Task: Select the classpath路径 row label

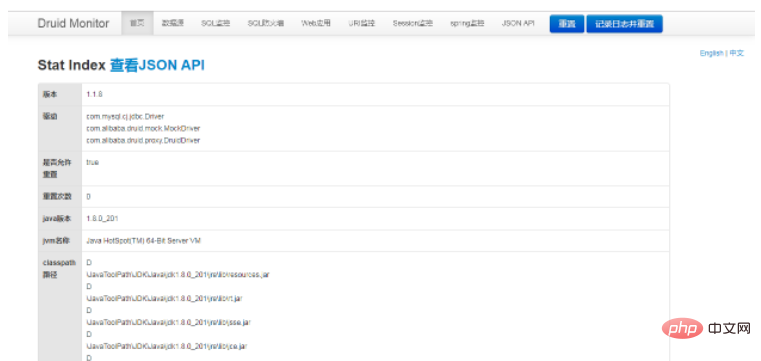Action: coord(59,268)
